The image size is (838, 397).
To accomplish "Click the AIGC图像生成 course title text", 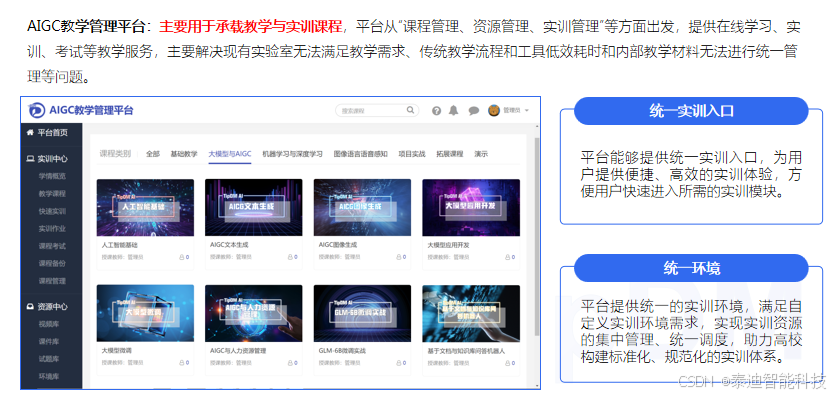I will point(338,245).
